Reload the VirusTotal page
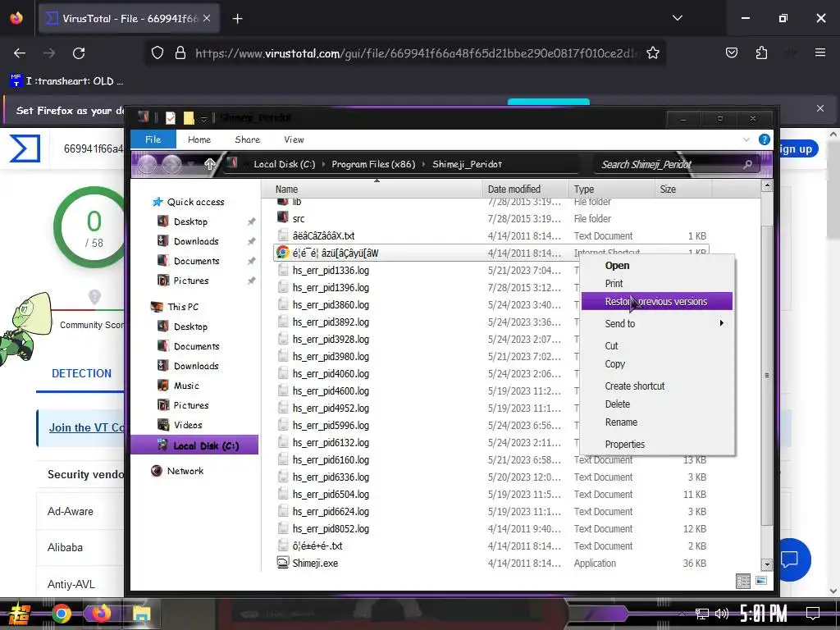Viewport: 840px width, 630px height. 79,53
